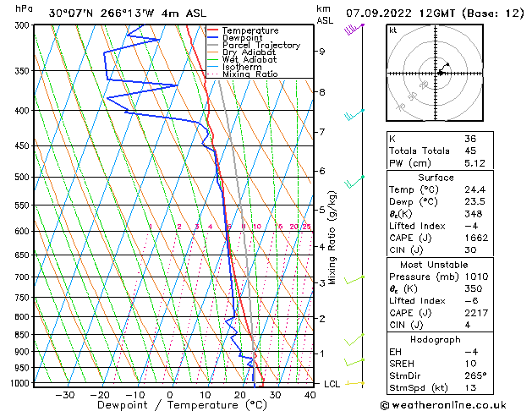This screenshot has width=532, height=411.
Task: Click the pink dotted Mixing Ratio legend line
Action: (212, 74)
